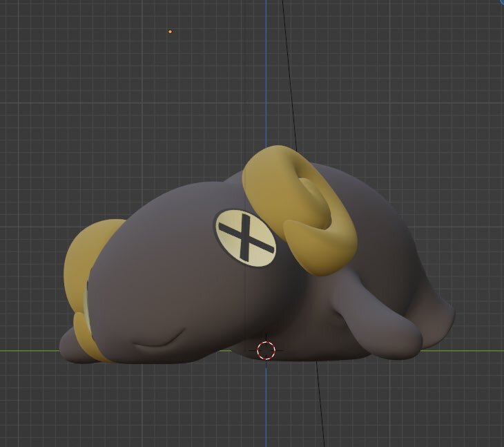Select the X-marked eye patch on model
Screen dimensions: 504x447
(x=246, y=238)
